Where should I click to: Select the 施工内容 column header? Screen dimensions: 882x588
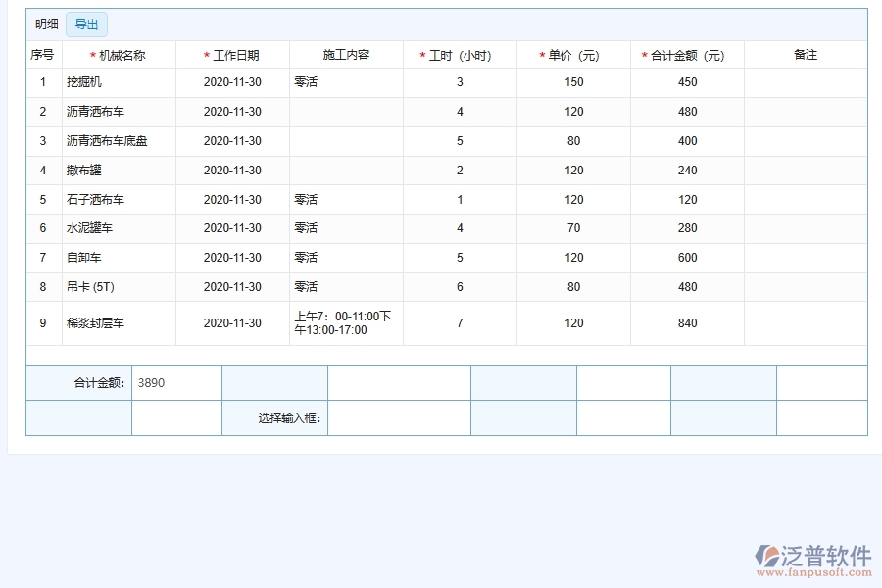346,56
